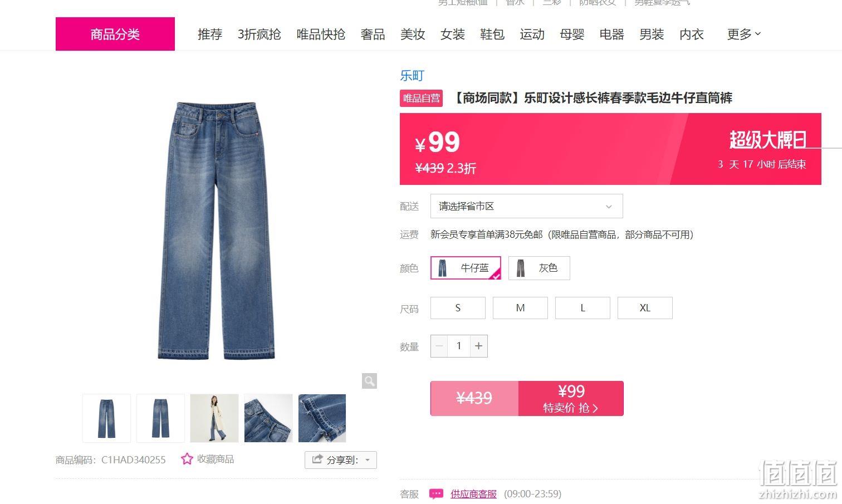
Task: Click the star favorite icon for 收藏商品
Action: [187, 459]
